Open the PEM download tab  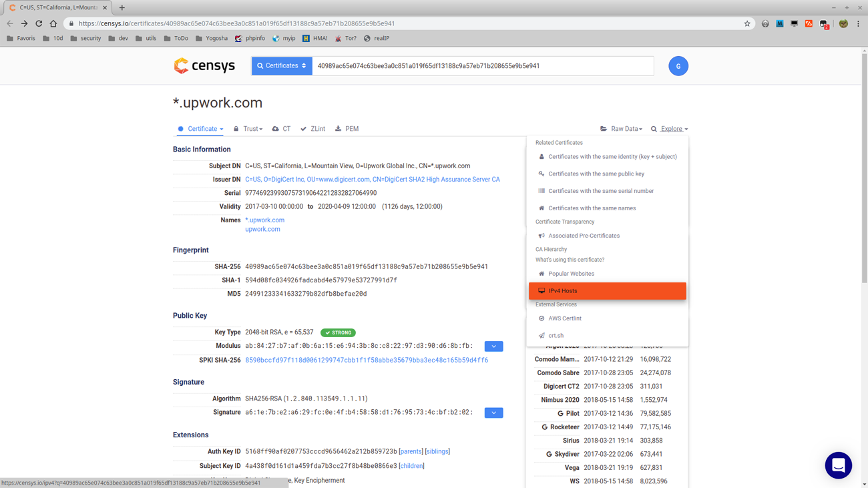coord(347,129)
